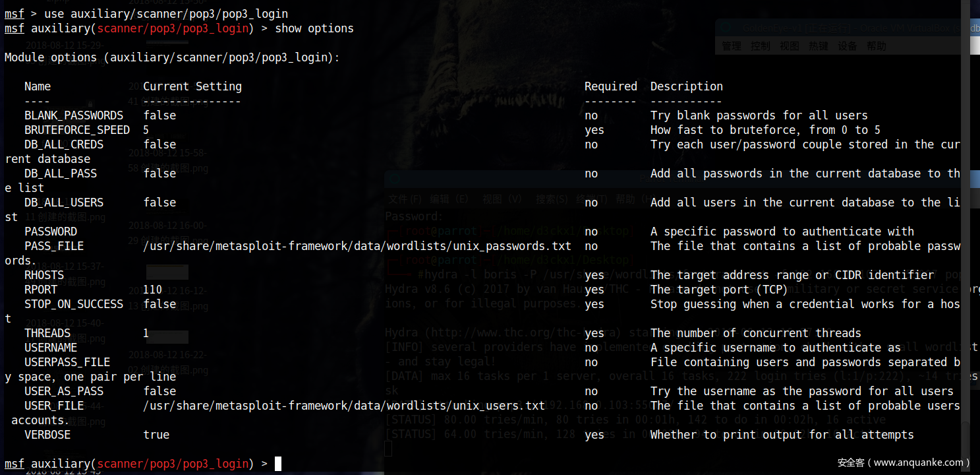980x475 pixels.
Task: Select the USER_AS_PASS option name
Action: point(64,391)
